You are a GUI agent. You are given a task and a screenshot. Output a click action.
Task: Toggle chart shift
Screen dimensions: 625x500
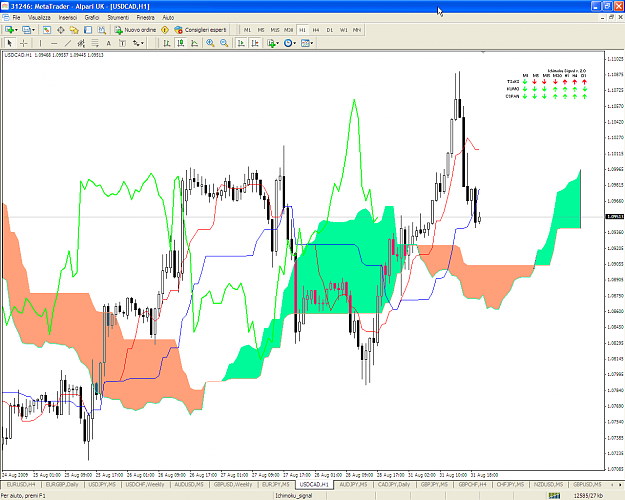coord(255,43)
